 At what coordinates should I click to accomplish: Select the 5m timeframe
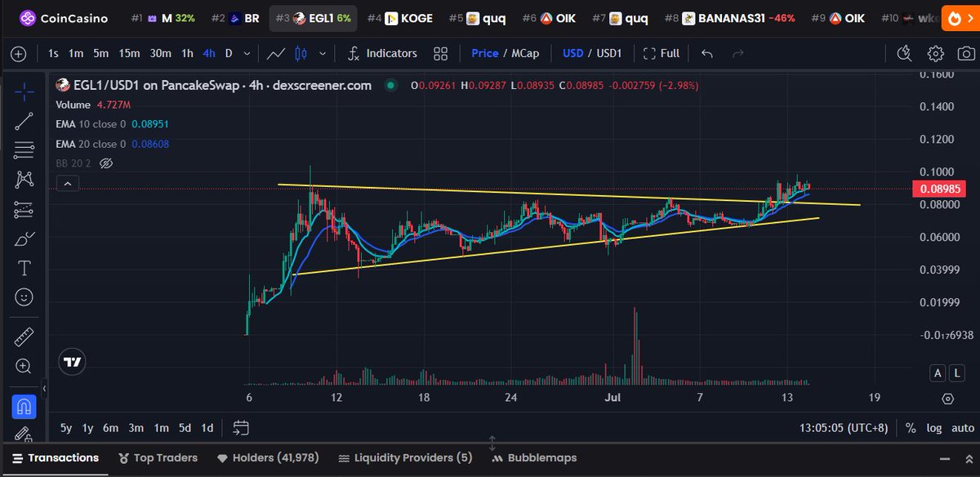(100, 54)
